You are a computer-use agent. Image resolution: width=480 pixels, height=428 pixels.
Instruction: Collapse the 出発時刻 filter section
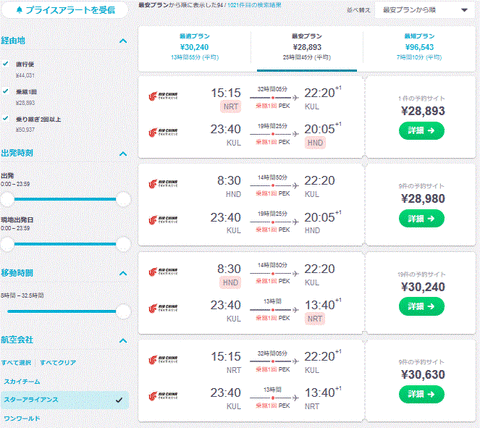tap(123, 154)
